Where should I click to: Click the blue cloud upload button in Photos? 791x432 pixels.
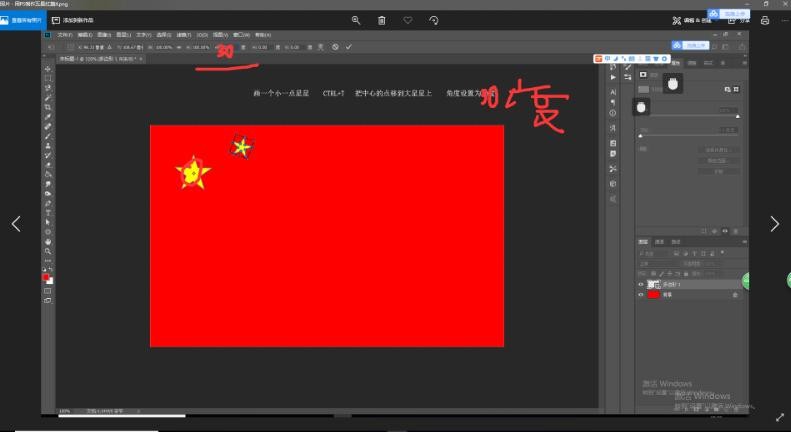728,14
